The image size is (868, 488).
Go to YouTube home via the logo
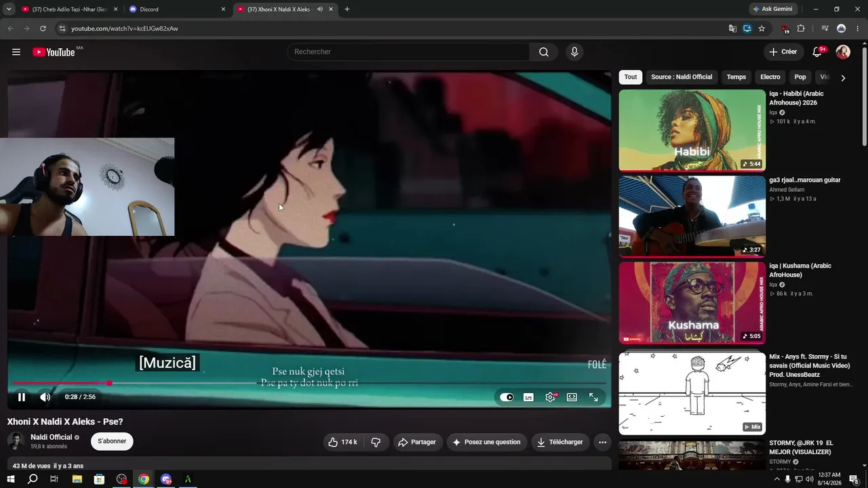pos(54,52)
